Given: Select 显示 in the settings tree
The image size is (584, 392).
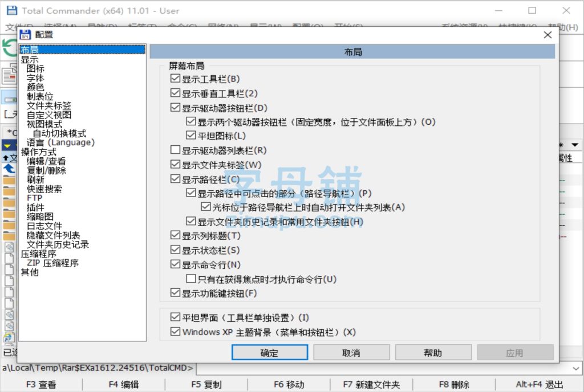Looking at the screenshot, I should (x=30, y=59).
